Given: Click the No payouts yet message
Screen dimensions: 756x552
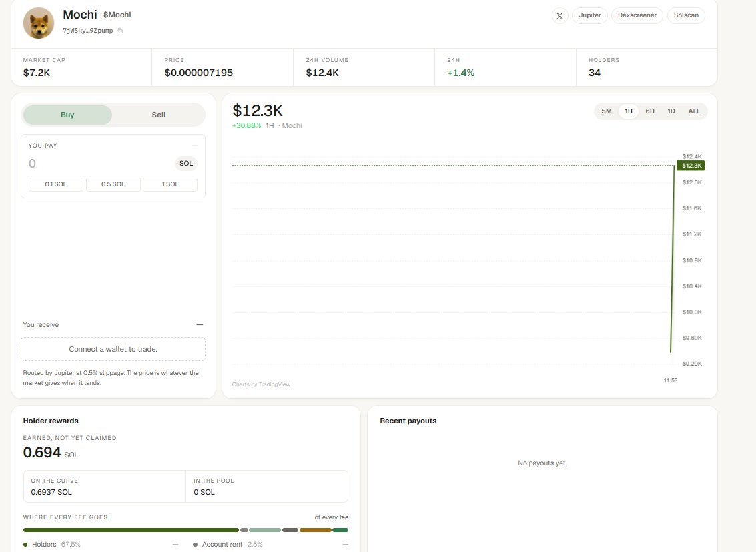Looking at the screenshot, I should click(x=542, y=463).
